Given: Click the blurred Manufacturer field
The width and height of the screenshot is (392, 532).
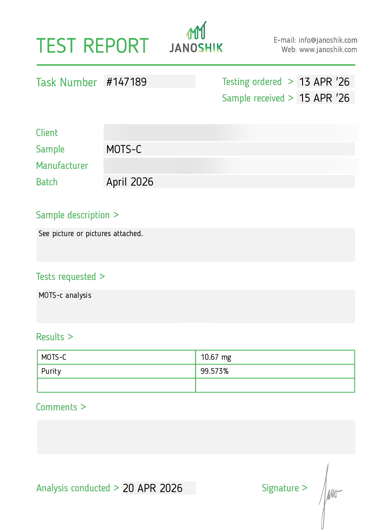Looking at the screenshot, I should click(231, 166).
